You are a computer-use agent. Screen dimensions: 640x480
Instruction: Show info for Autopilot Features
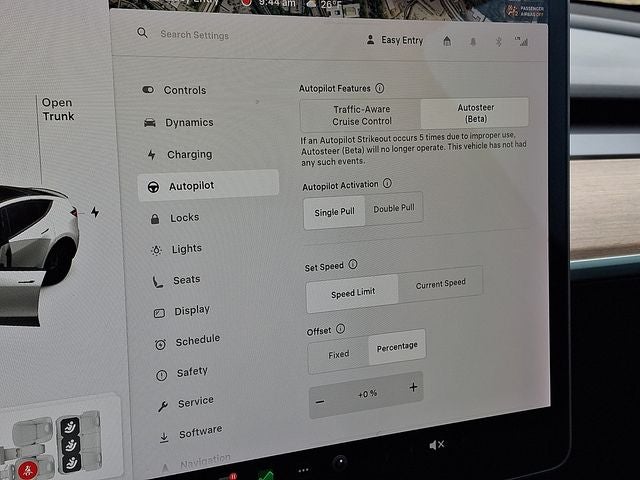coord(380,88)
